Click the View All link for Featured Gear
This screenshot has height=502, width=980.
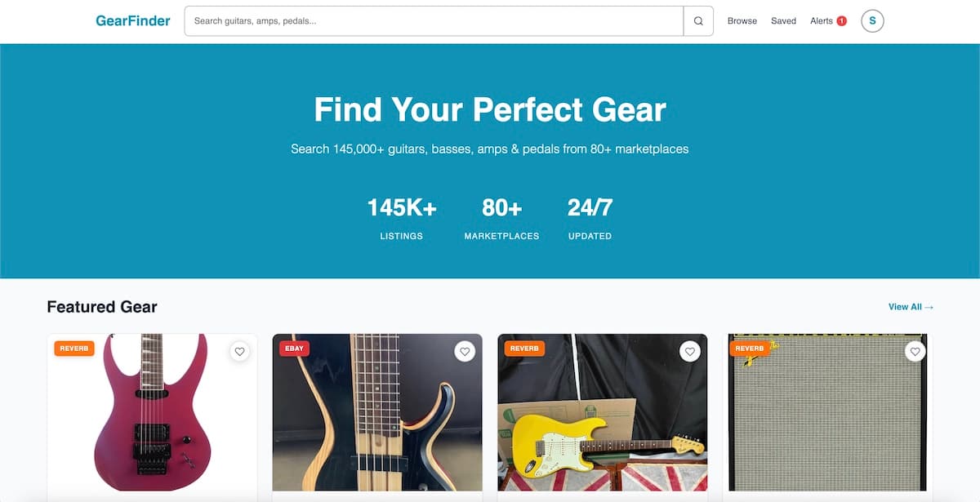tap(910, 306)
